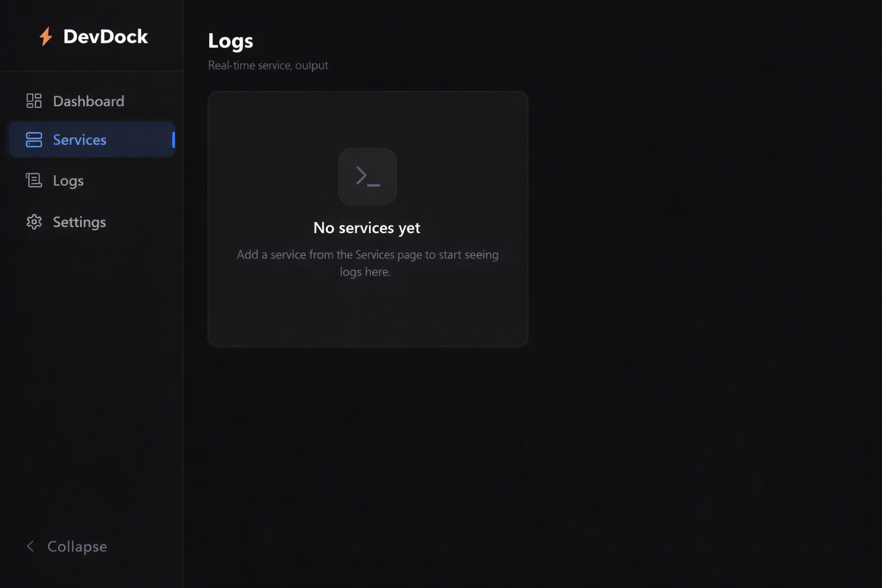Click the left chevron beside Collapse
Screen dimensions: 882x588
coord(30,546)
